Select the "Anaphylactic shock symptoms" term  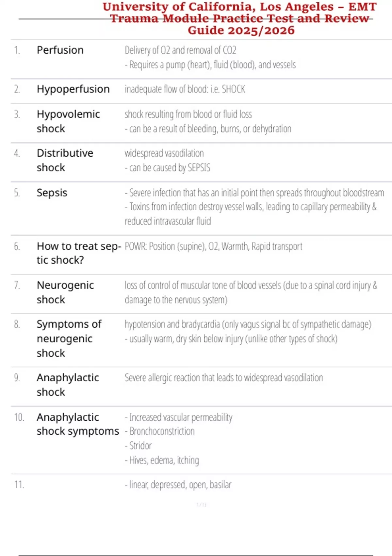[77, 424]
